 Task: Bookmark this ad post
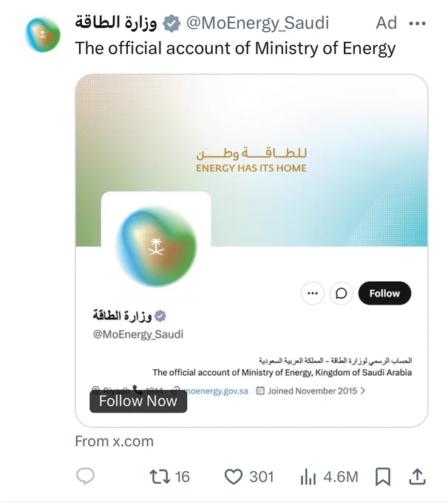tap(383, 476)
